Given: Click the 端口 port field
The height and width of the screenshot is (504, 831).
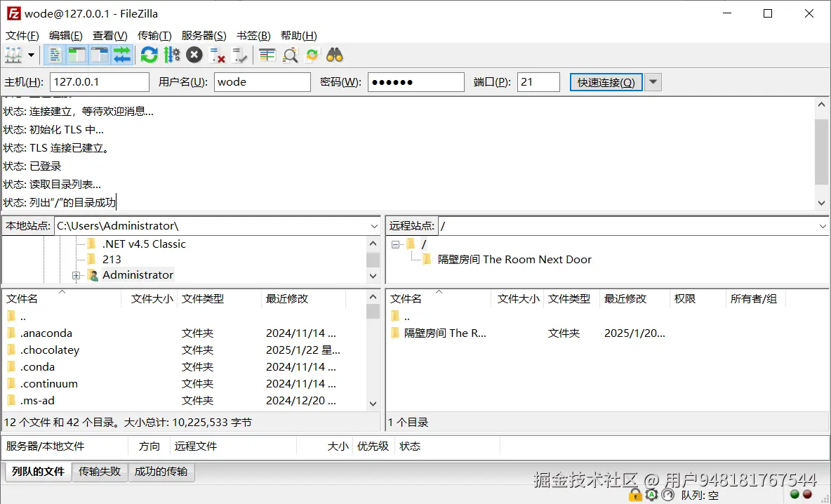Looking at the screenshot, I should click(x=538, y=82).
